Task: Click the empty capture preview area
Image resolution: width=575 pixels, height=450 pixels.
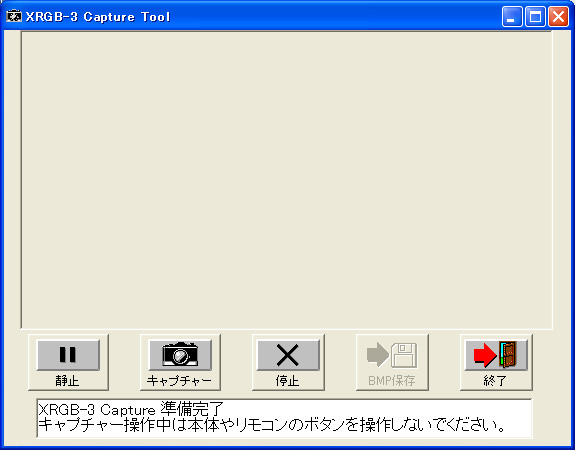Action: point(287,180)
